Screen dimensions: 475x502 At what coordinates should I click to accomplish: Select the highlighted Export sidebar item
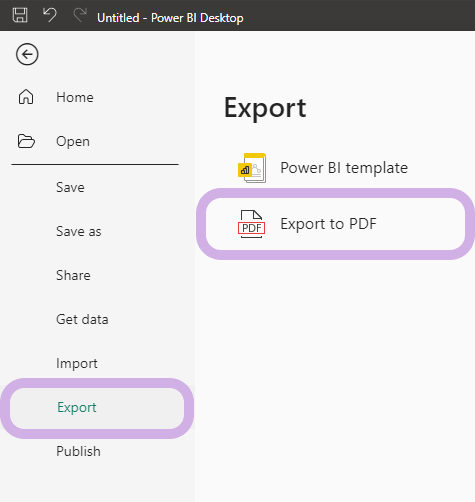tap(97, 408)
